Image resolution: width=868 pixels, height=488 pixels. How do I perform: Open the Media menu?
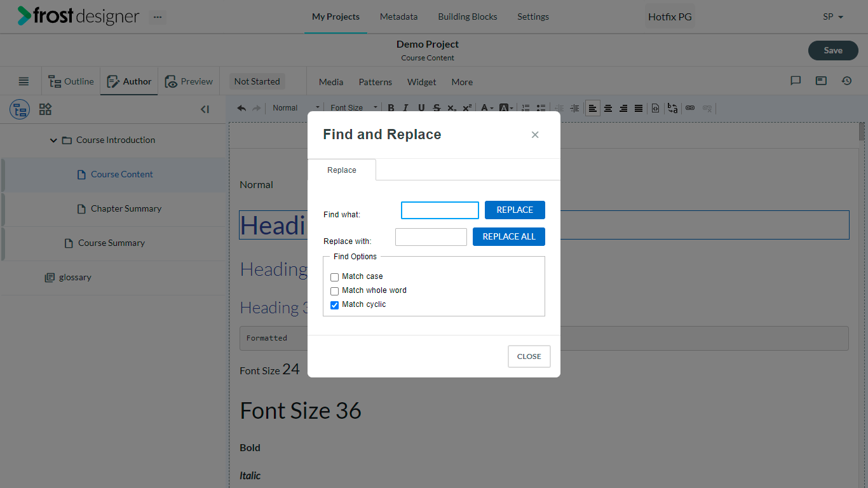tap(331, 82)
